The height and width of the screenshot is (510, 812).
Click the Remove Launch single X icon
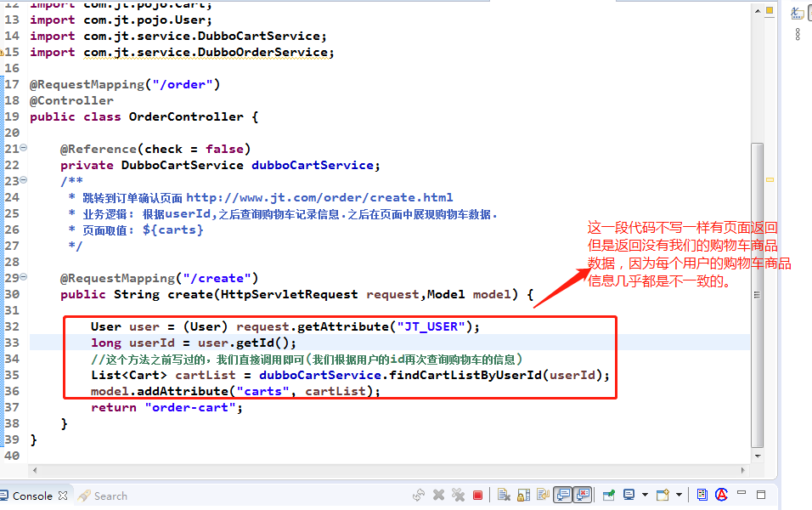pyautogui.click(x=438, y=496)
